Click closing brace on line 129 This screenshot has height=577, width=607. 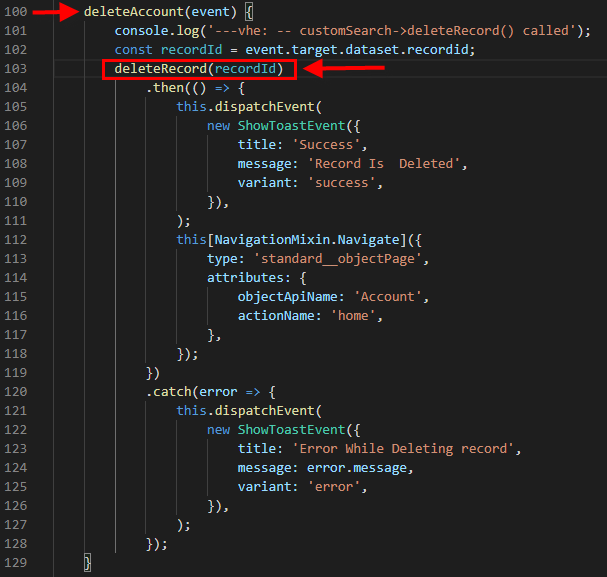pyautogui.click(x=87, y=563)
